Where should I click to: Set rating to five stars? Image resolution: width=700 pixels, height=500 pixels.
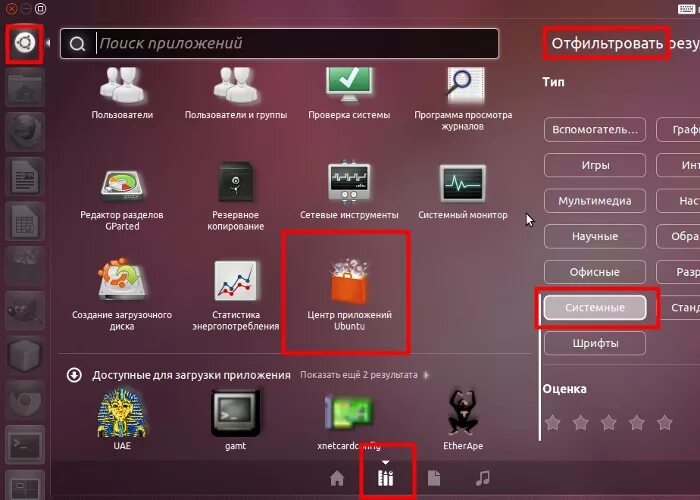coord(664,422)
